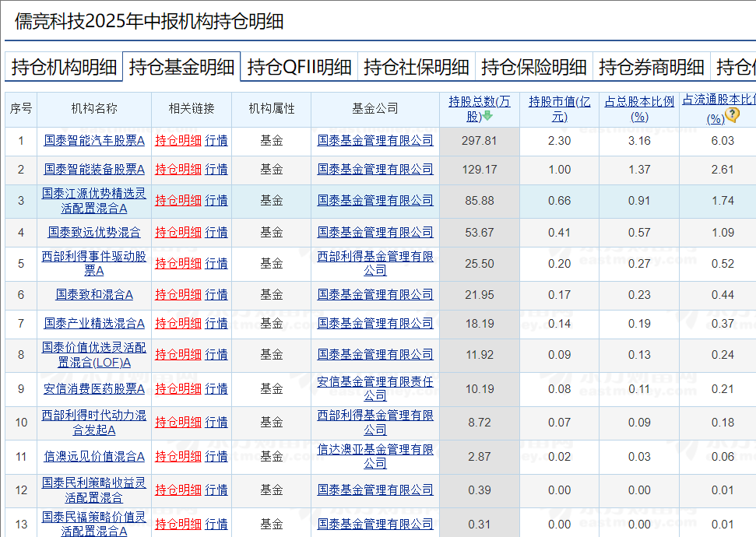The height and width of the screenshot is (537, 756).
Task: Click 持仓明细 in row 13
Action: 178,524
